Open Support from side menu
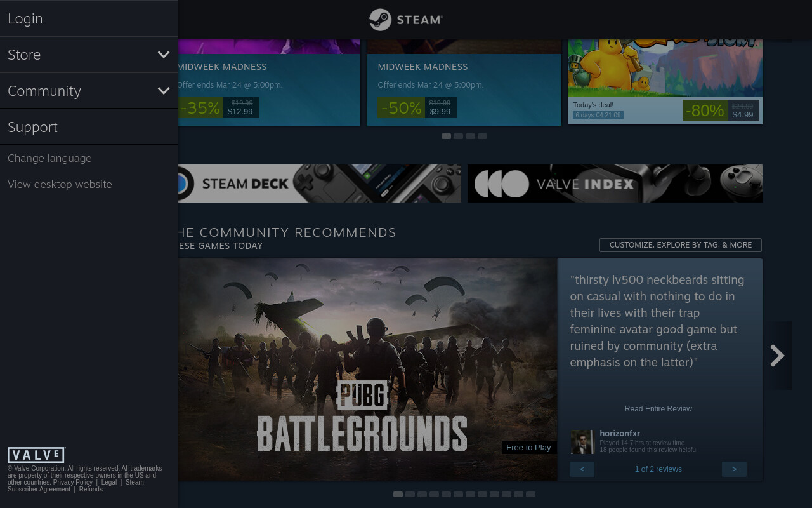 89,127
